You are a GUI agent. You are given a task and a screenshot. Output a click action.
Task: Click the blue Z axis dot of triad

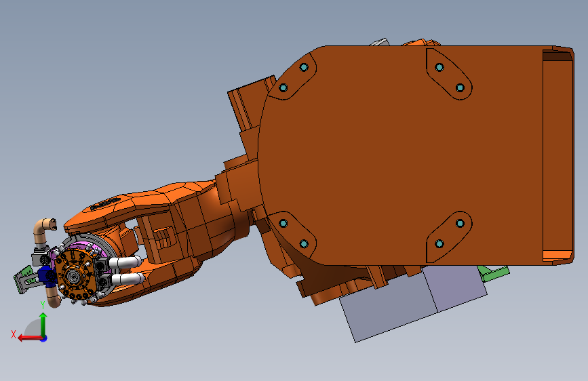click(x=44, y=338)
